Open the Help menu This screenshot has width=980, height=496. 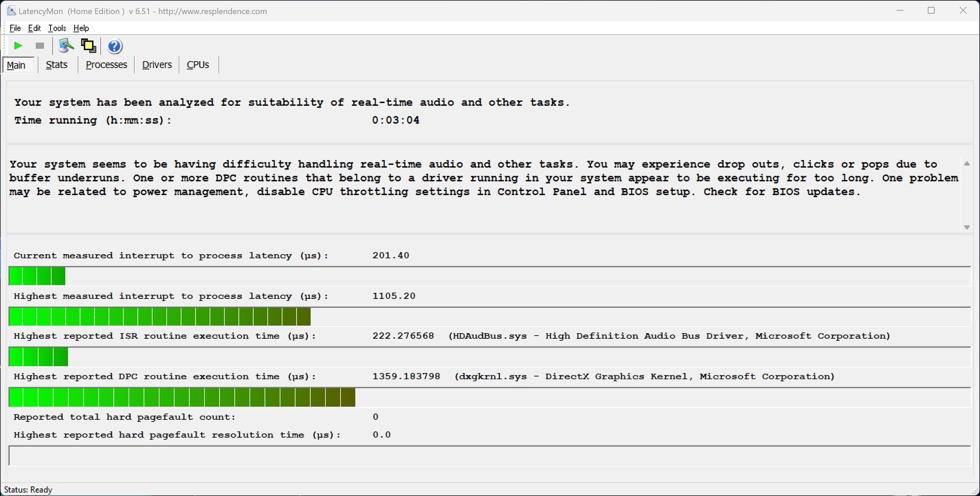point(81,28)
